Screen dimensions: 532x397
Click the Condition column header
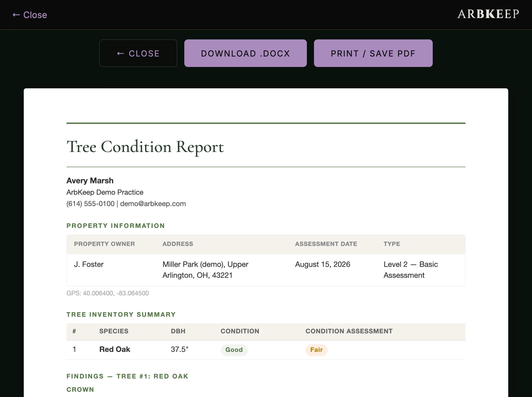pos(240,331)
